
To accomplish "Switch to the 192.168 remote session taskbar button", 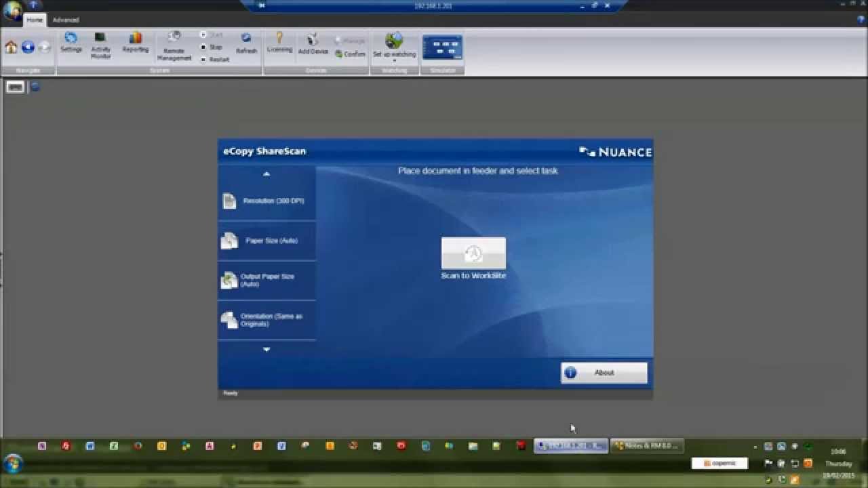I will (571, 446).
